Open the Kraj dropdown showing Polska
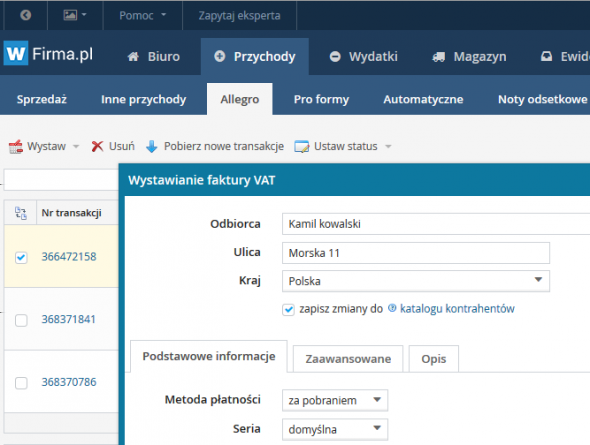 coord(416,281)
